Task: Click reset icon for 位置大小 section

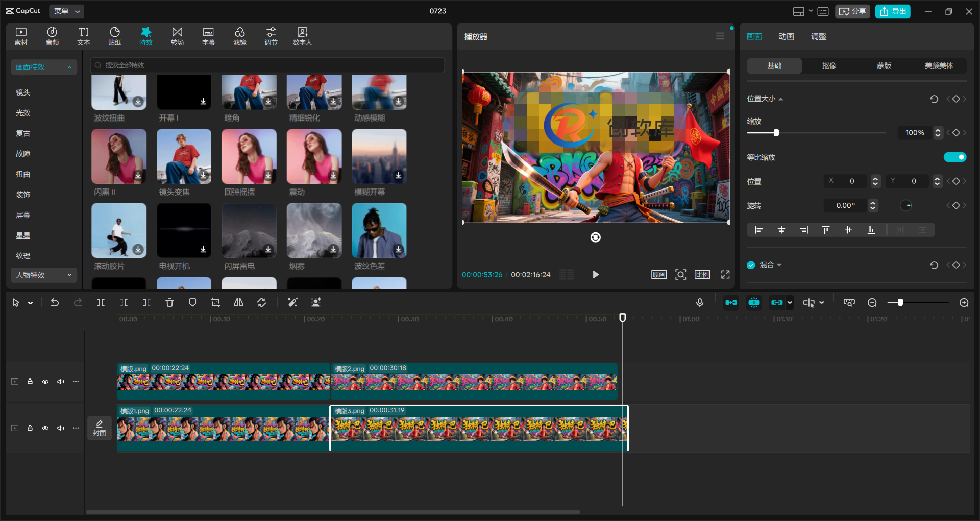Action: click(934, 99)
